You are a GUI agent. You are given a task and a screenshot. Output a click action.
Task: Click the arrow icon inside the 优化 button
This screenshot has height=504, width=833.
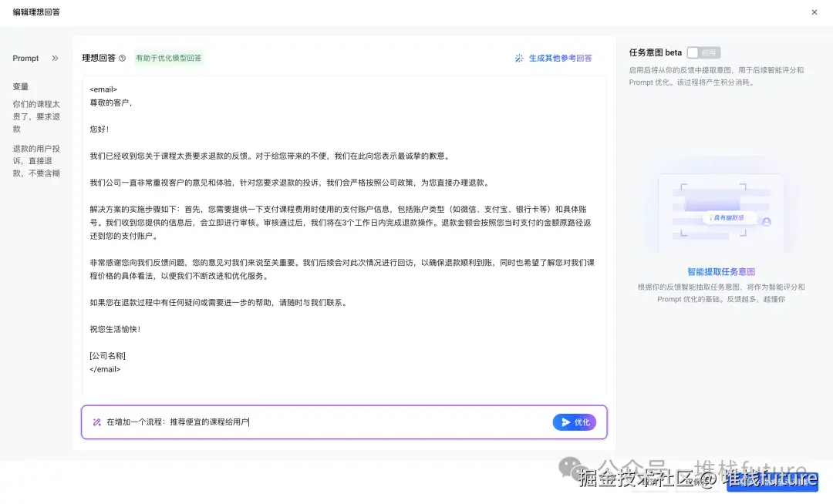pyautogui.click(x=564, y=421)
